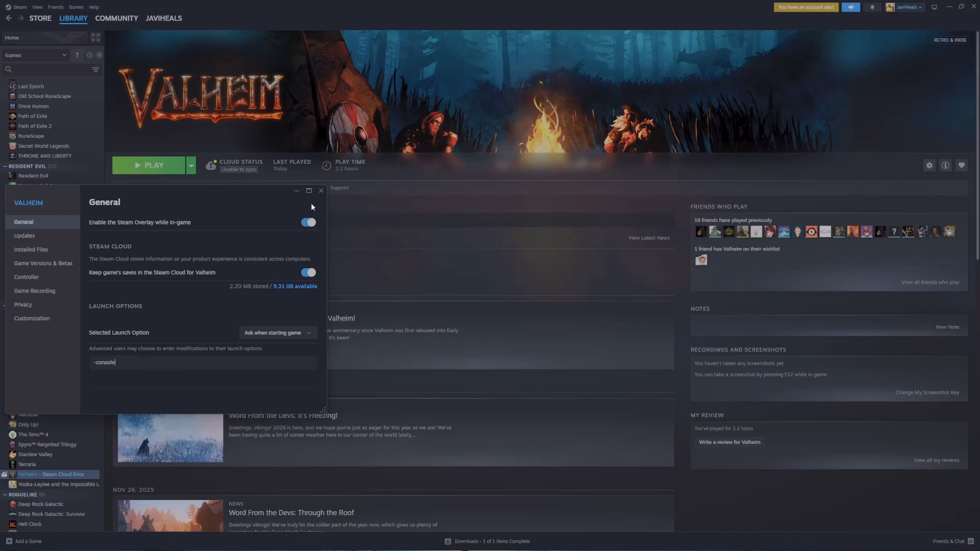Image resolution: width=980 pixels, height=551 pixels.
Task: Open the Games collection dropdown
Action: (x=36, y=55)
